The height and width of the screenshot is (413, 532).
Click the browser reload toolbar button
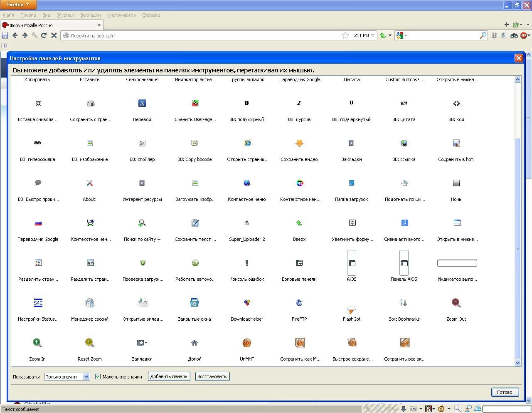pos(44,35)
